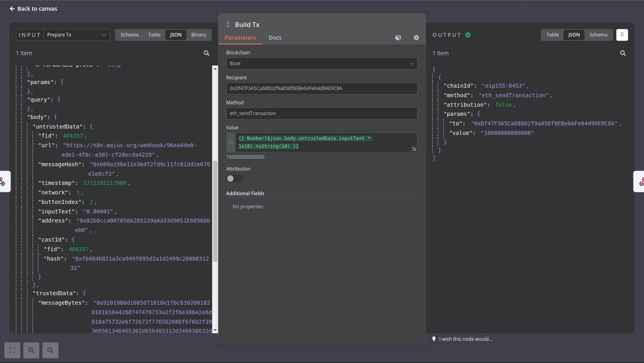
Task: Expand the Blockchain dropdown set to Base
Action: (x=322, y=63)
